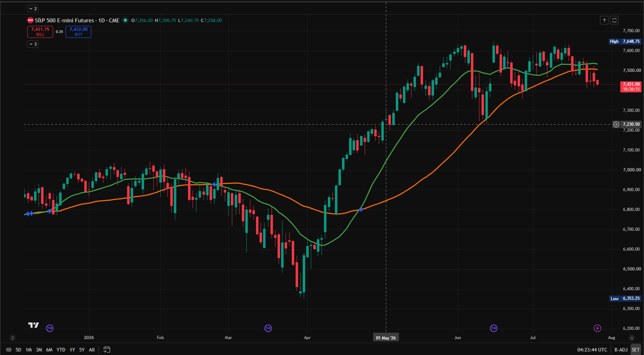Click the maximize chart pane icon
The width and height of the screenshot is (644, 355).
[x=615, y=20]
